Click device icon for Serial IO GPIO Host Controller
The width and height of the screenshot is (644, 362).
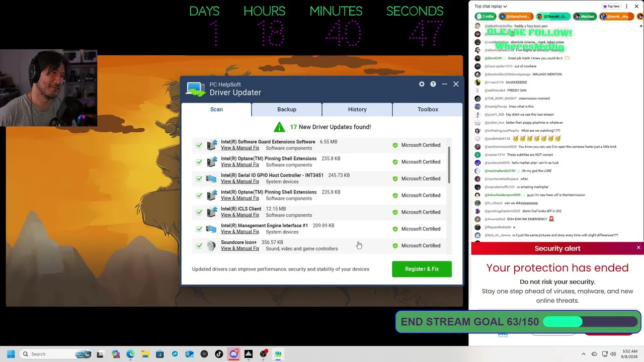(x=212, y=178)
